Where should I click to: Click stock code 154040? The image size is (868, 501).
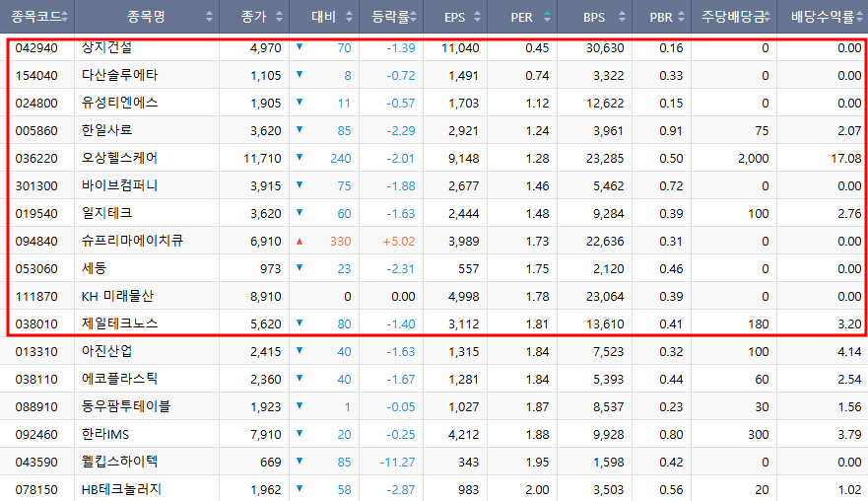click(36, 75)
